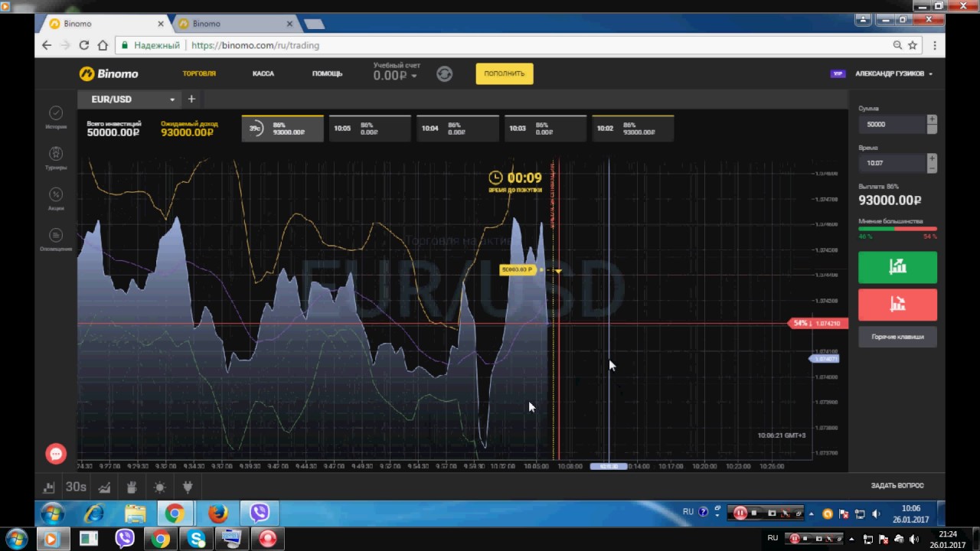Open outer Windows Start button
This screenshot has width=980, height=551.
pos(16,539)
